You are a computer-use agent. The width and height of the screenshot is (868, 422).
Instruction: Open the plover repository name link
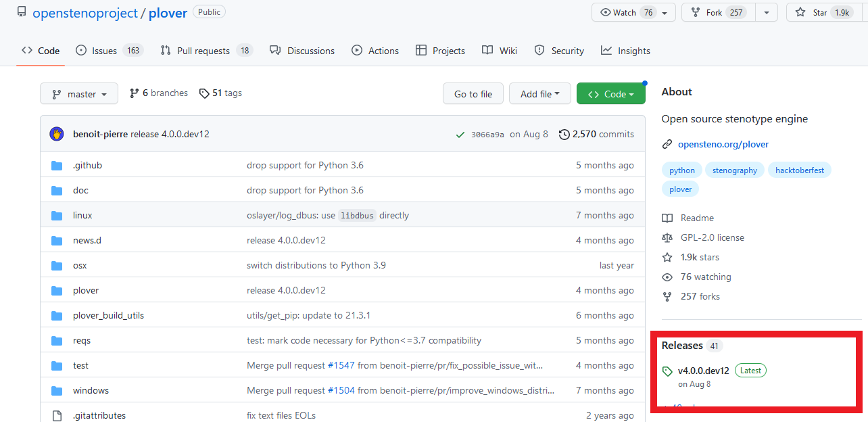168,13
